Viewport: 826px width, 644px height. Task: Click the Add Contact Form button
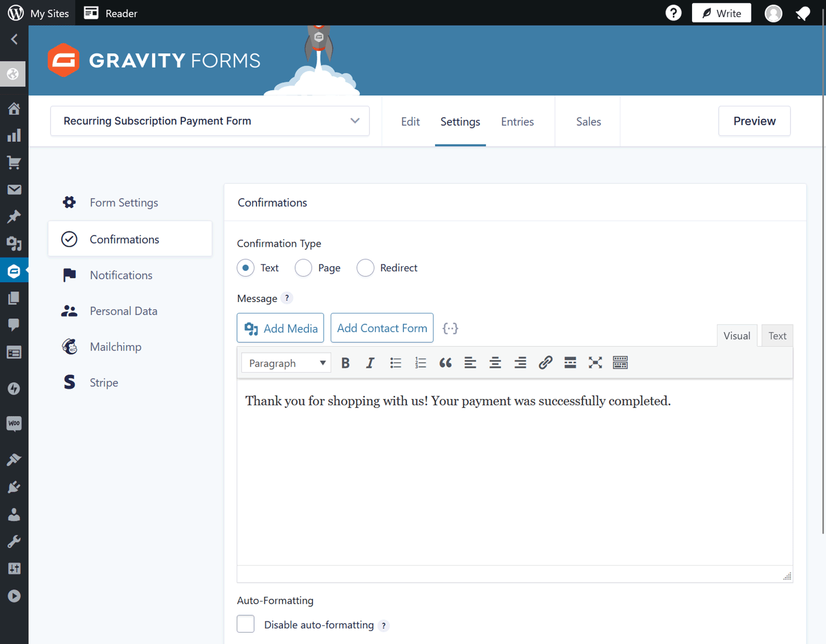(x=382, y=328)
